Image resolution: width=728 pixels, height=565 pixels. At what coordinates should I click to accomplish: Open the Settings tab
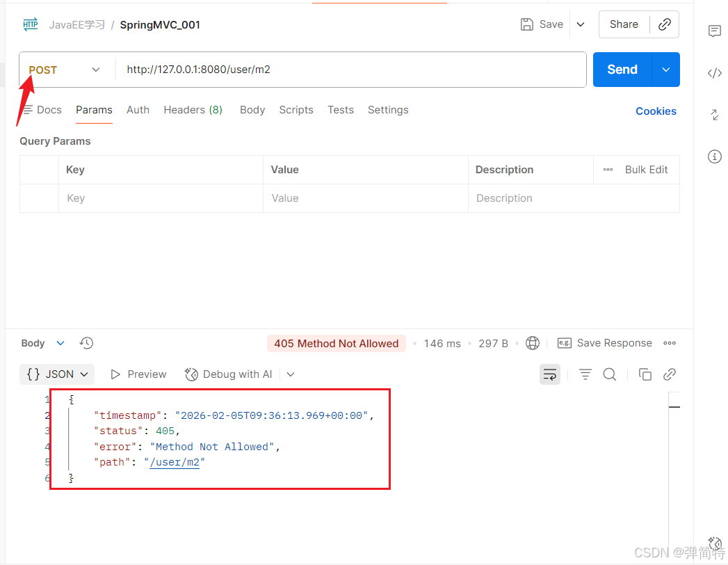pyautogui.click(x=388, y=110)
